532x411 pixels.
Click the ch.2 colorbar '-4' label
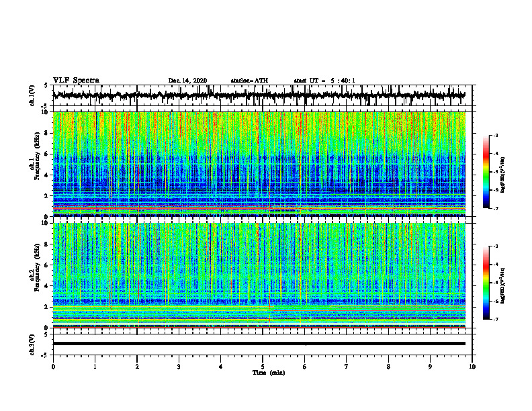[495, 265]
